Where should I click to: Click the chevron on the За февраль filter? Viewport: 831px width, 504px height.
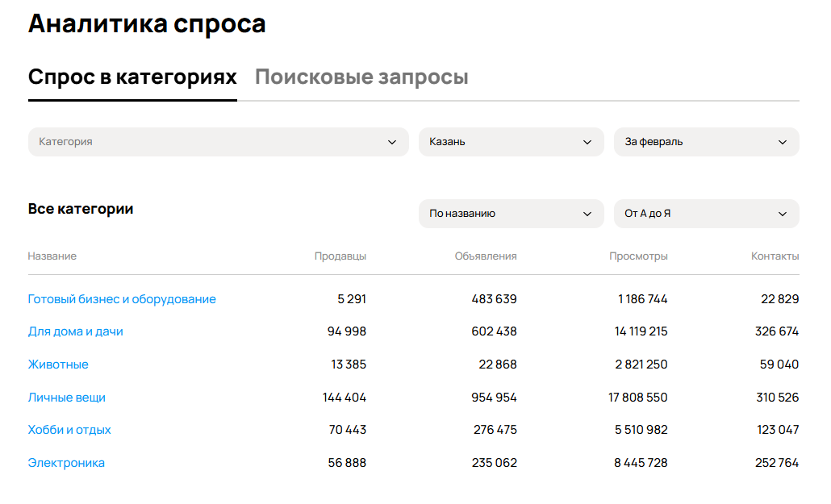click(783, 142)
